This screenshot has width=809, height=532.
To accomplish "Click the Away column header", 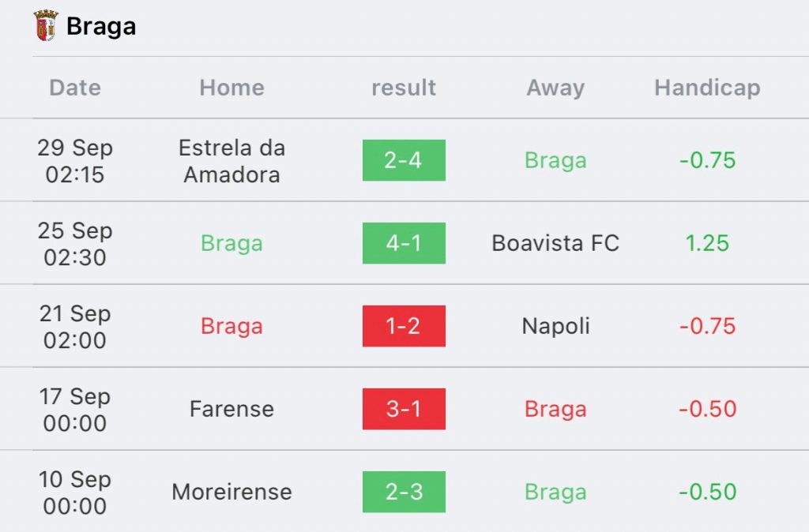I will point(555,88).
